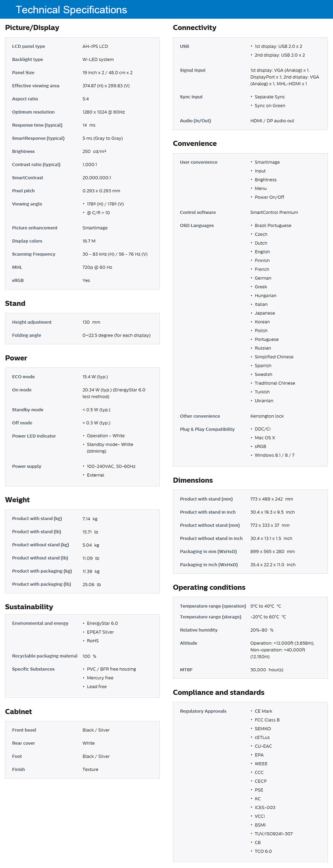The height and width of the screenshot is (868, 333).
Task: Select the AH-IPS LCD panel type value
Action: 95,46
